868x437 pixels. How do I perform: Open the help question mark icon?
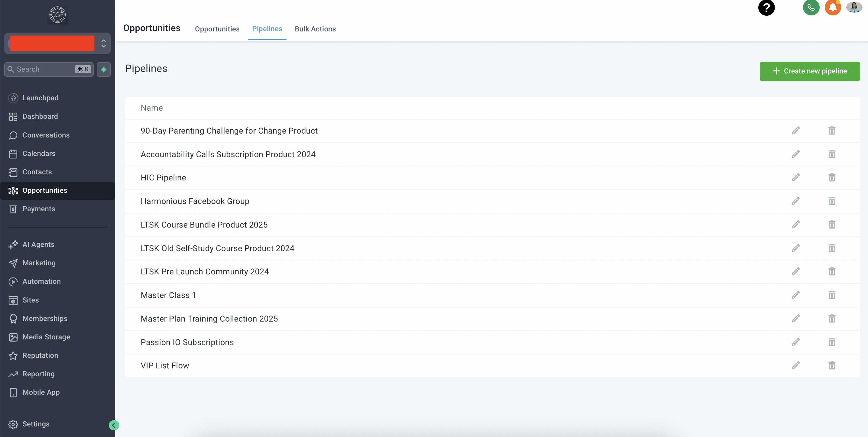[x=766, y=8]
